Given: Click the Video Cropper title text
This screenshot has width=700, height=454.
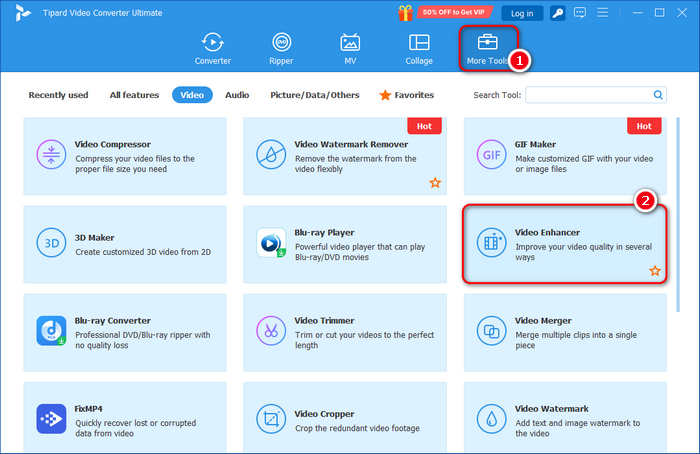Looking at the screenshot, I should (324, 414).
